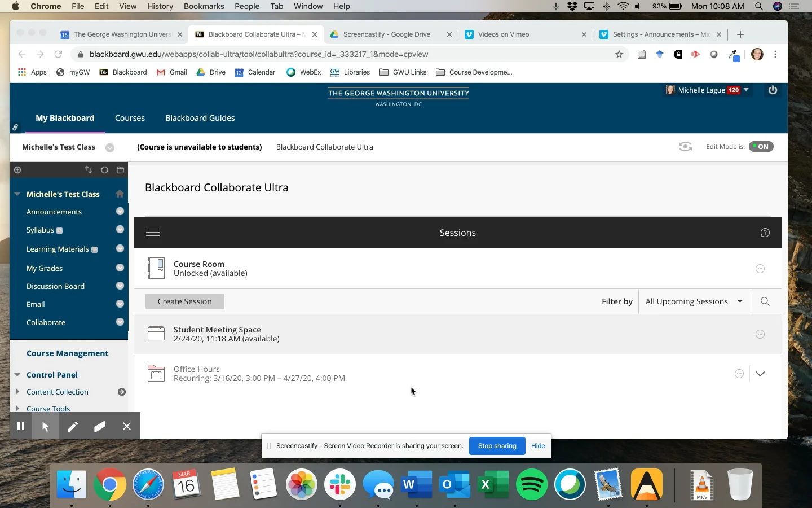This screenshot has width=812, height=508.
Task: Go to Content Collection arrow
Action: pos(122,392)
